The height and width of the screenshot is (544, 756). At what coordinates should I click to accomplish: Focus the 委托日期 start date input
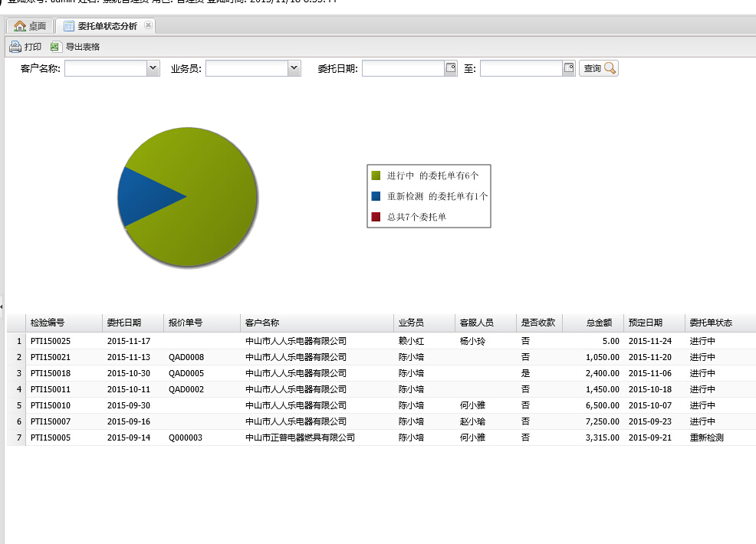(403, 68)
